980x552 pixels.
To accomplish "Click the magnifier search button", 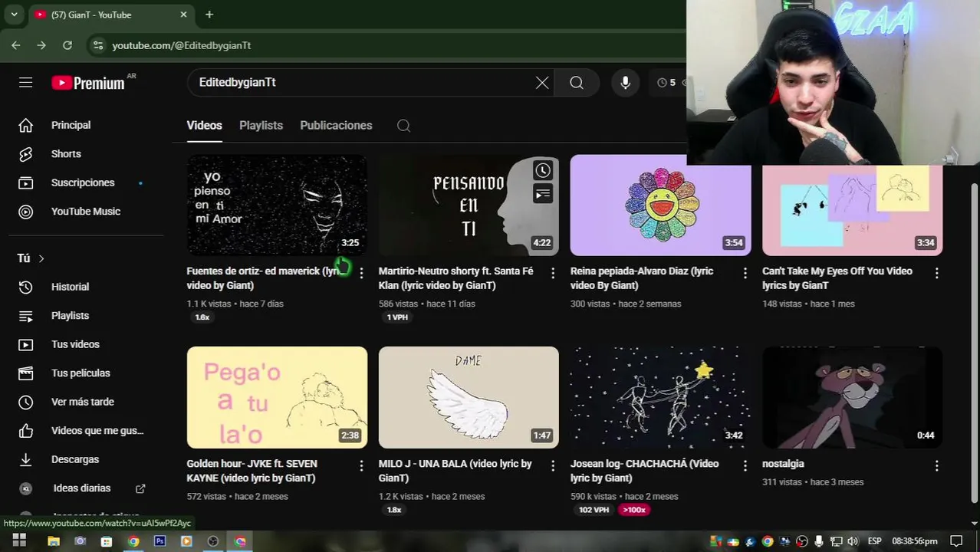I will point(577,82).
